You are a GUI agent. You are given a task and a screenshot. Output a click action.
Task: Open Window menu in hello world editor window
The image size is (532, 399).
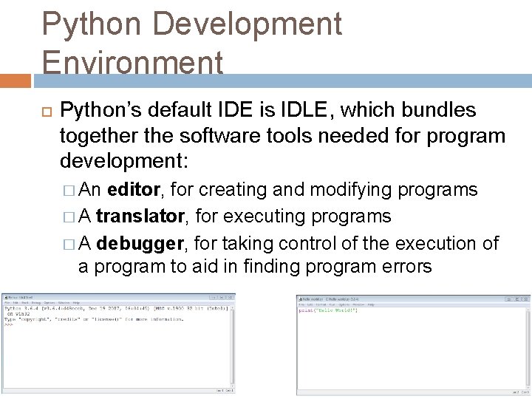pos(358,304)
